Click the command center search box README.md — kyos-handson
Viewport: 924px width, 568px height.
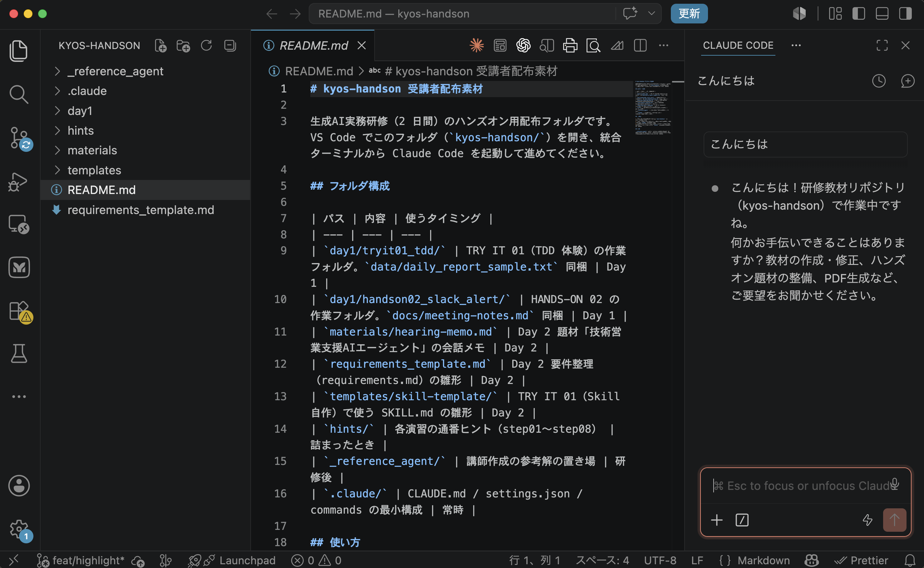point(462,13)
